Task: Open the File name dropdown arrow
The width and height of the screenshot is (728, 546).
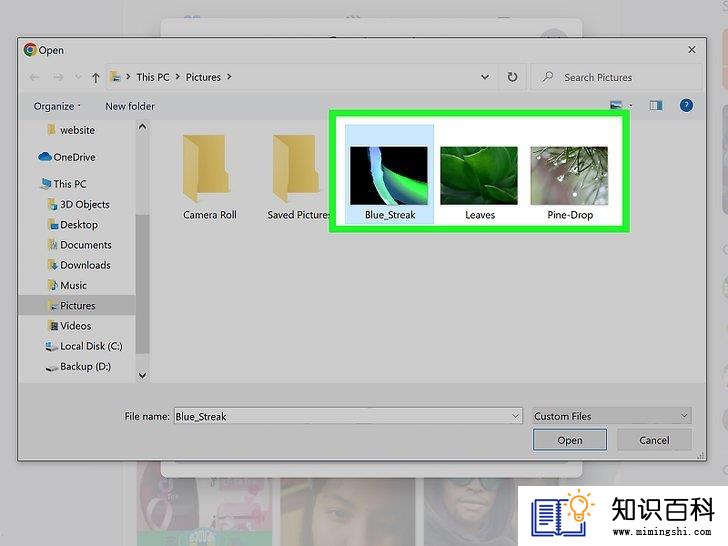Action: point(515,416)
